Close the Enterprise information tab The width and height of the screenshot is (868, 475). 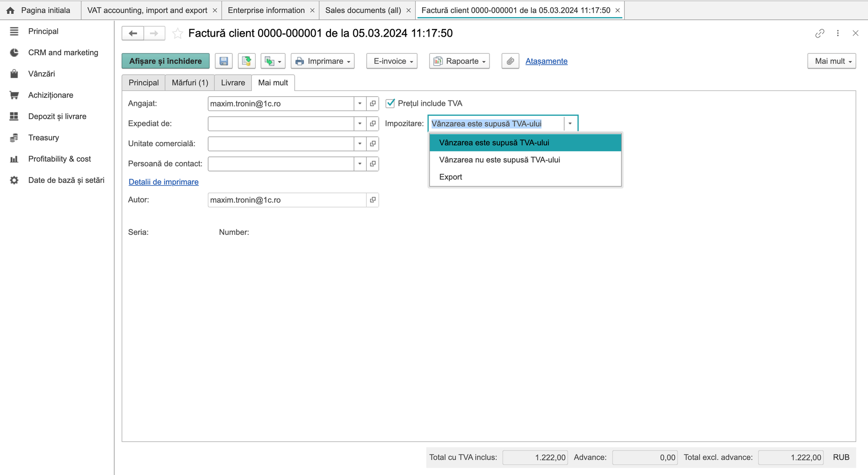click(312, 10)
